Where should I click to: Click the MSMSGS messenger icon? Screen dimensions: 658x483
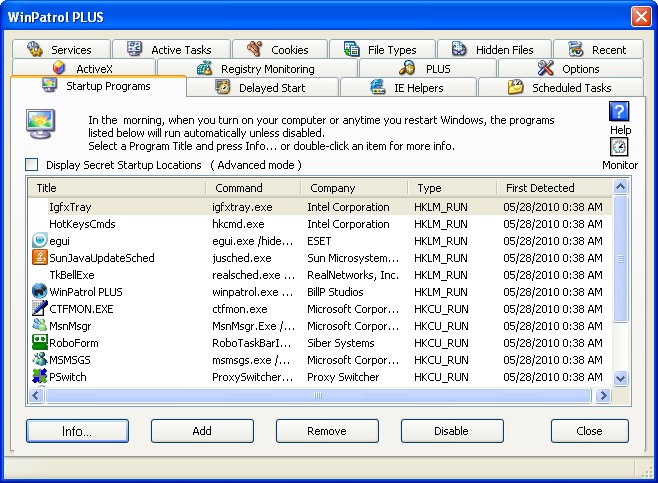[40, 359]
